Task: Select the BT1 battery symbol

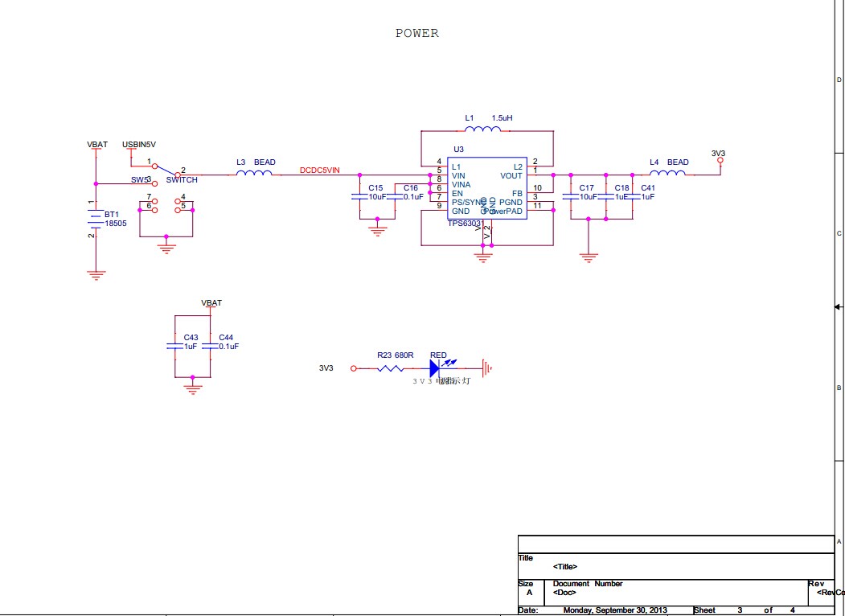Action: (96, 220)
